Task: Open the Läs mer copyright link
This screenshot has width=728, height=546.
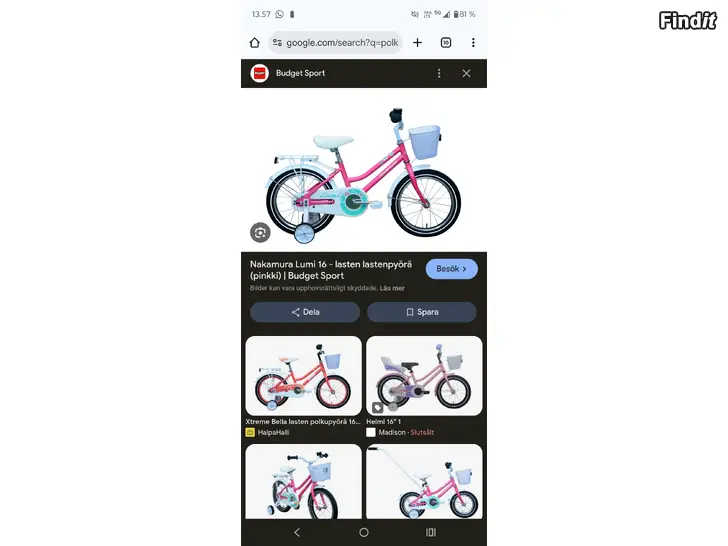Action: point(392,288)
